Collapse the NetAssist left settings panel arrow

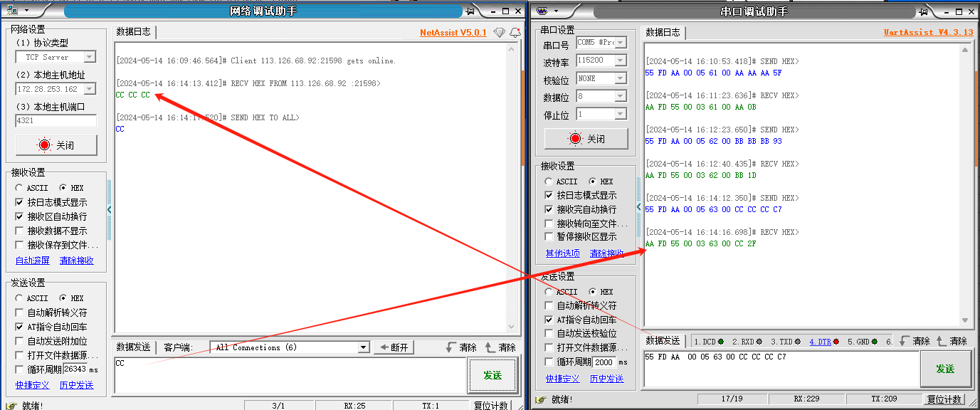109,209
